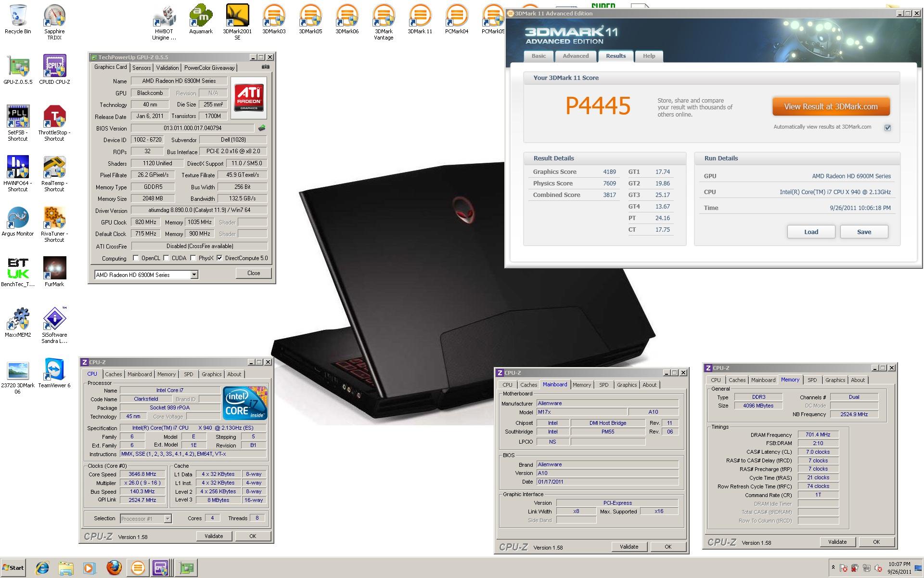The height and width of the screenshot is (578, 924).
Task: Open SetFSB shortcut icon
Action: (x=18, y=123)
